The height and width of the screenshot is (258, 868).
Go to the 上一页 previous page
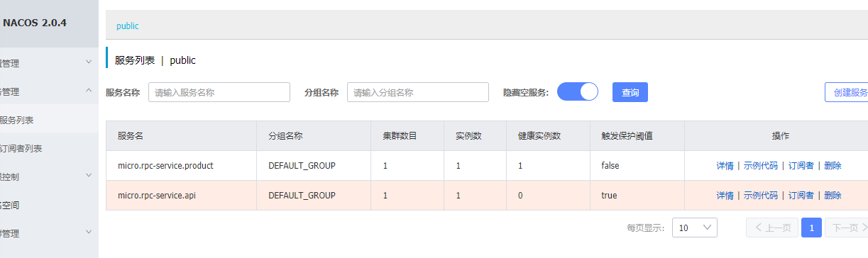[771, 228]
